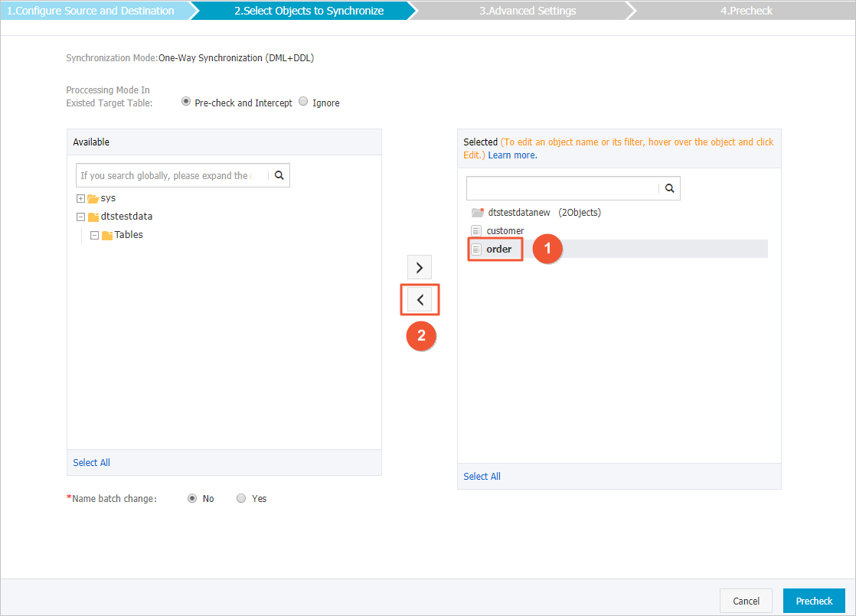Select Yes for Name batch change

(x=241, y=498)
